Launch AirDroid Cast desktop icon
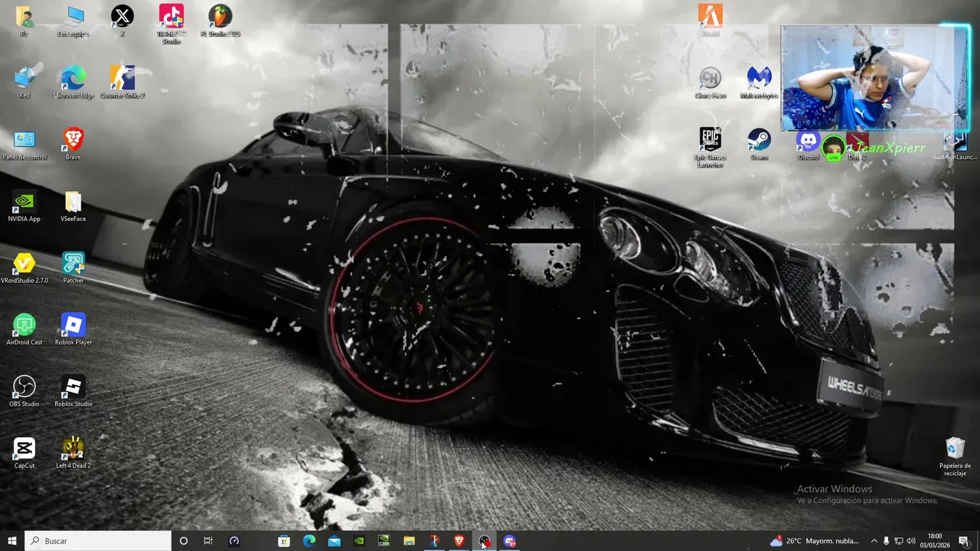This screenshot has height=551, width=980. click(24, 330)
